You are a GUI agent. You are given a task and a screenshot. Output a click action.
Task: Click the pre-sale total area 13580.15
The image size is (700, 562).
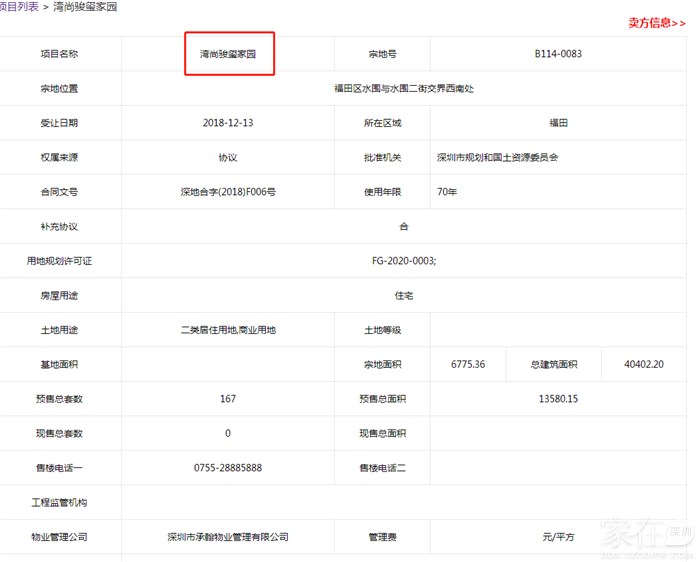pos(558,399)
